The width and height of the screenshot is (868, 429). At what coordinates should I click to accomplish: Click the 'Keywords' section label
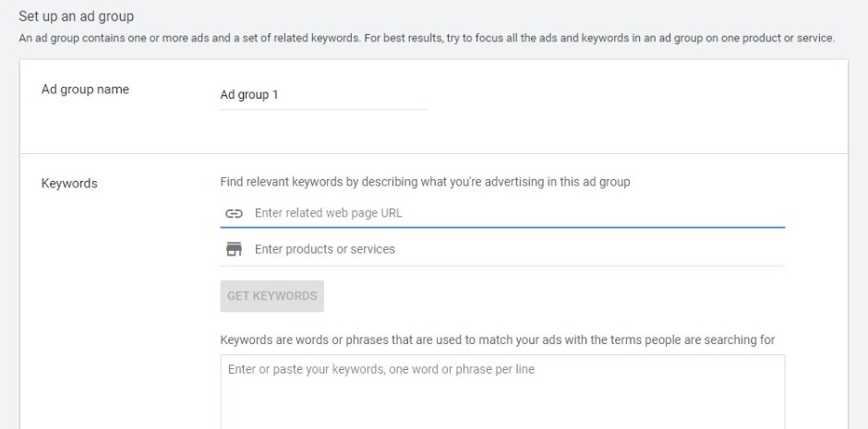coord(69,183)
